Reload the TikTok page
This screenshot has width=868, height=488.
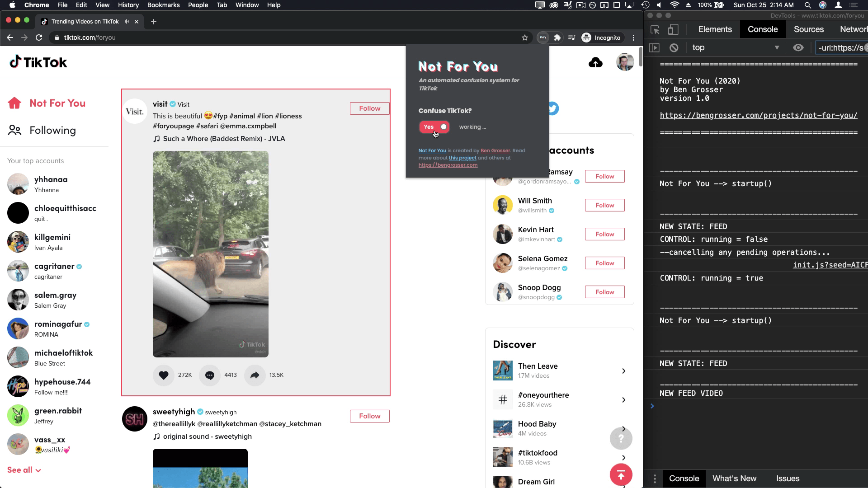click(39, 38)
